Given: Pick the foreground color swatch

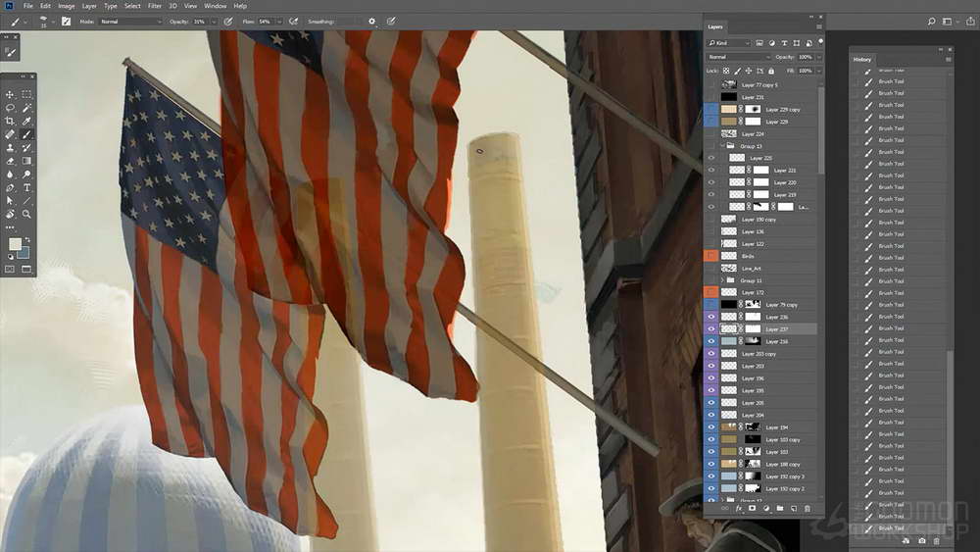Looking at the screenshot, I should point(15,244).
